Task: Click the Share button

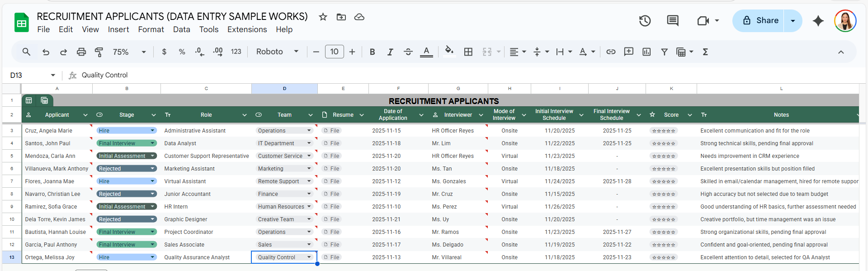Action: pyautogui.click(x=761, y=21)
